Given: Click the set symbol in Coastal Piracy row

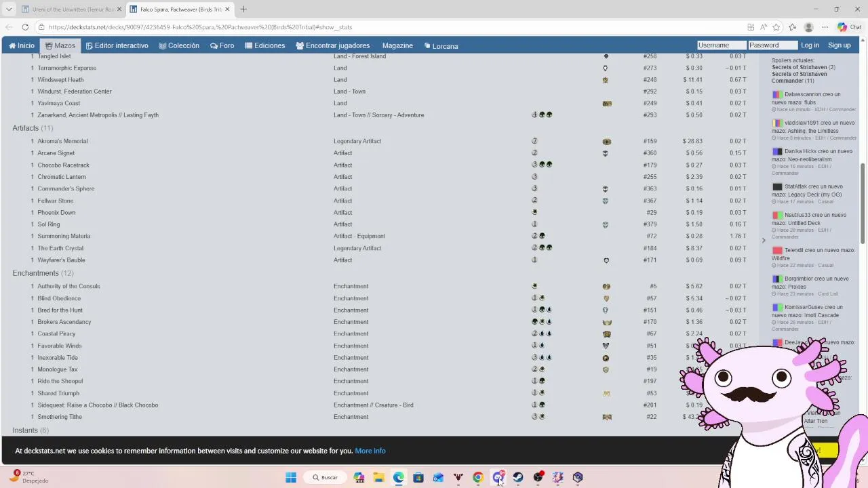Looking at the screenshot, I should (607, 334).
